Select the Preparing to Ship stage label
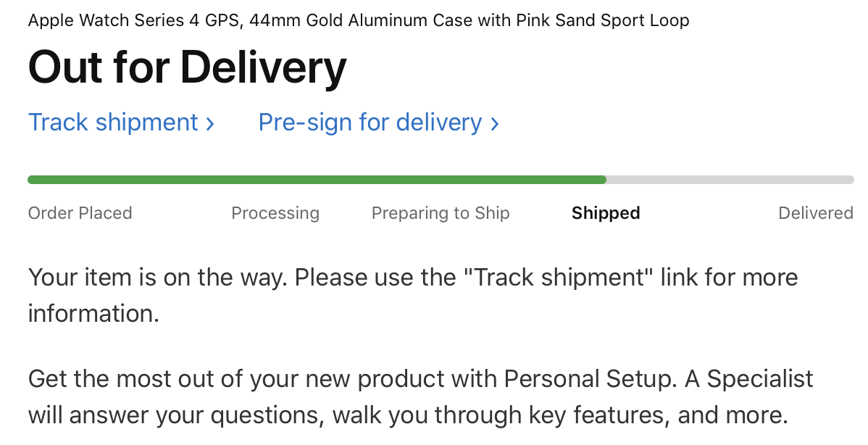 (x=441, y=213)
